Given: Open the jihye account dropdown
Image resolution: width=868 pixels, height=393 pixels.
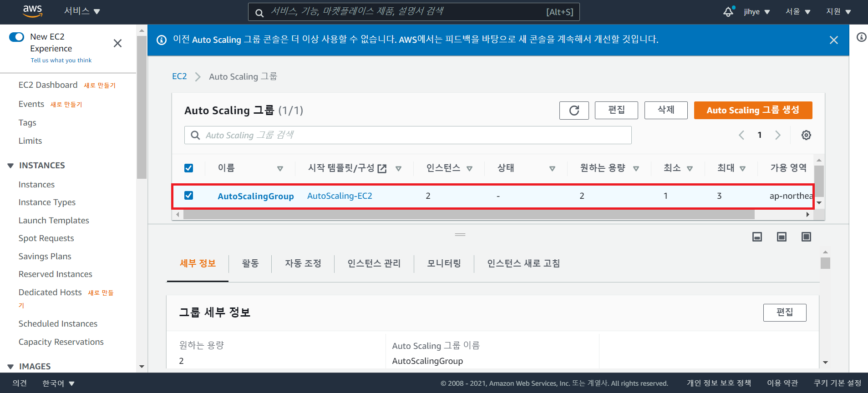Looking at the screenshot, I should (757, 12).
